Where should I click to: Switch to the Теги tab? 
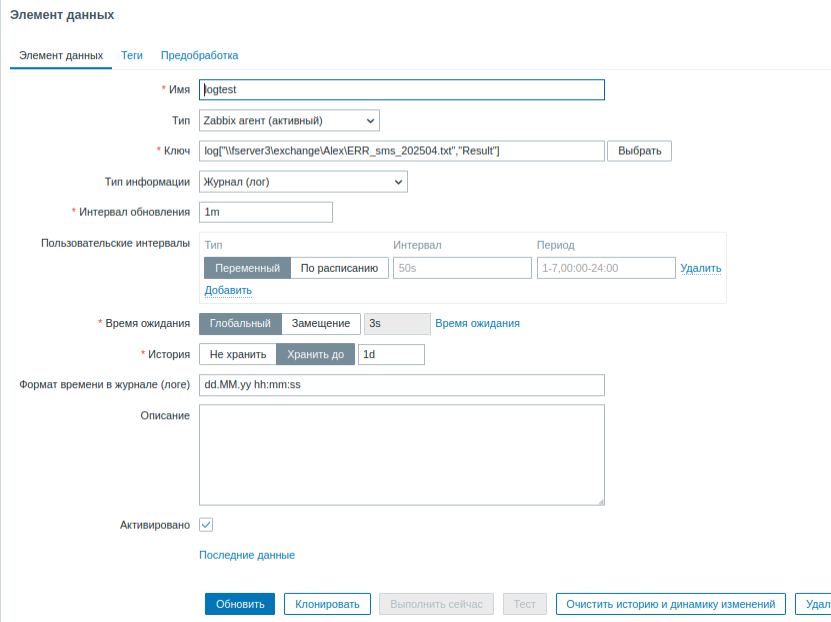pos(131,55)
